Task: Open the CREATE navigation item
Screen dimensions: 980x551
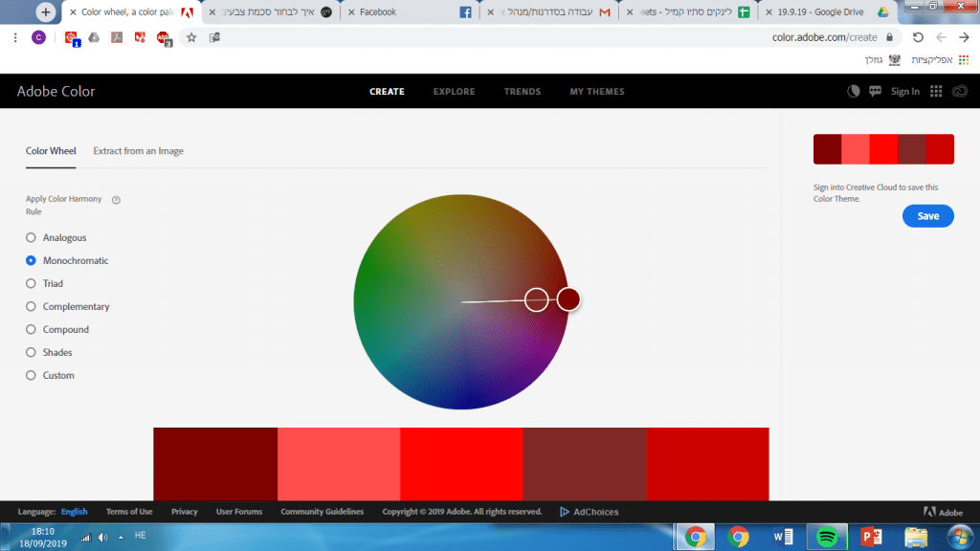Action: click(x=387, y=91)
